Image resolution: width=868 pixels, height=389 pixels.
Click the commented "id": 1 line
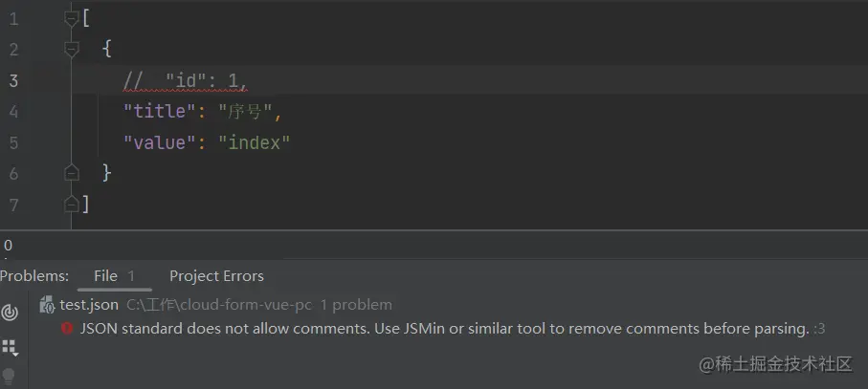pos(186,80)
